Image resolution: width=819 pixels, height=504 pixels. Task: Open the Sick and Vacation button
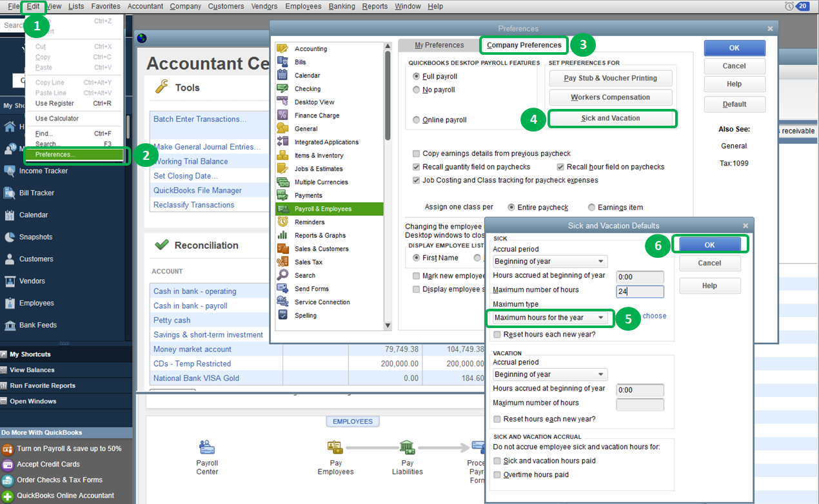point(611,119)
